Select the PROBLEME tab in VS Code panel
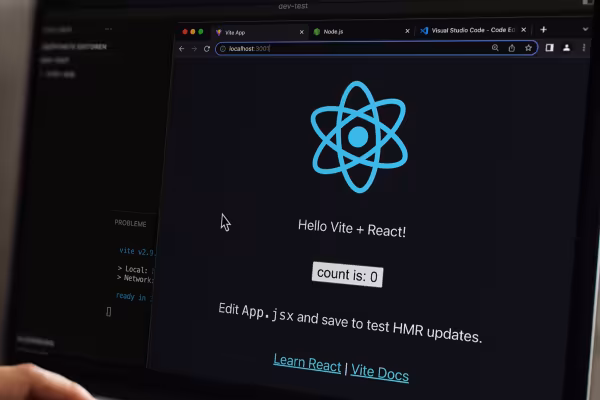The image size is (600, 400). 130,224
